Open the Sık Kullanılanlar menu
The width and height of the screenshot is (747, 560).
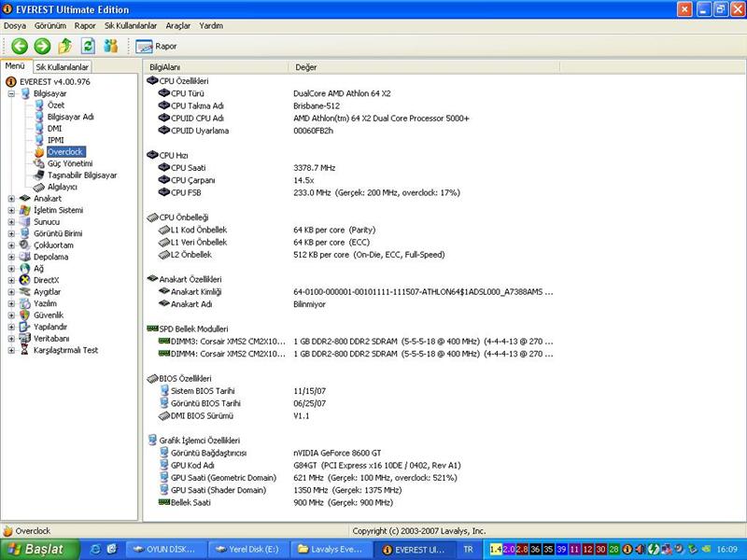[x=131, y=26]
